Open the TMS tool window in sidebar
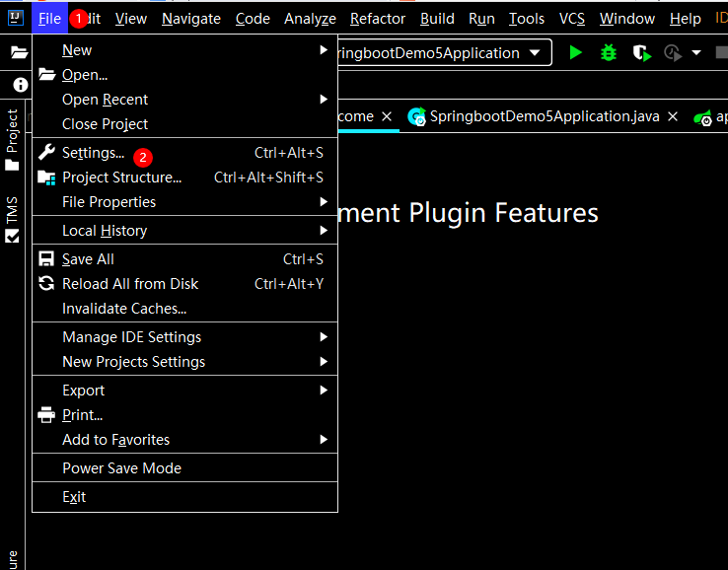This screenshot has height=570, width=728. (12, 219)
